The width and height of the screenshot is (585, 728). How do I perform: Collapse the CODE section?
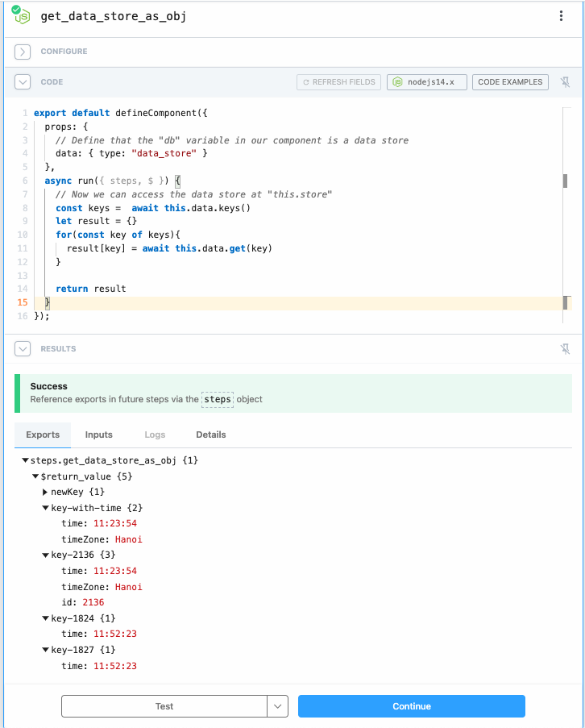tap(23, 81)
